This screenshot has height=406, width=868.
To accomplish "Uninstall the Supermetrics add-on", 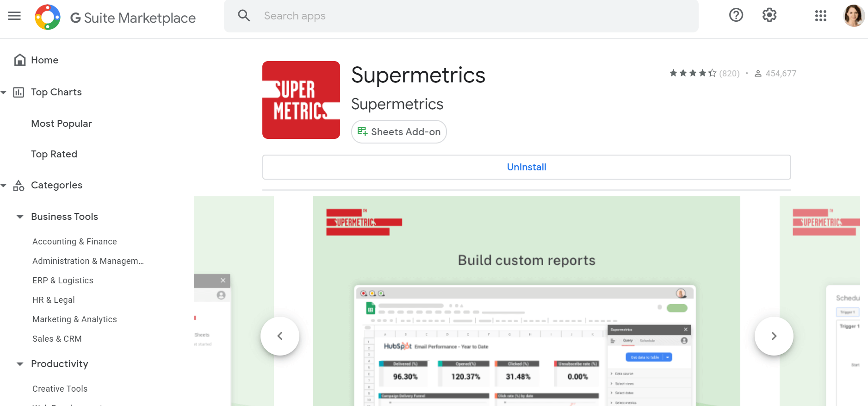I will (x=526, y=167).
